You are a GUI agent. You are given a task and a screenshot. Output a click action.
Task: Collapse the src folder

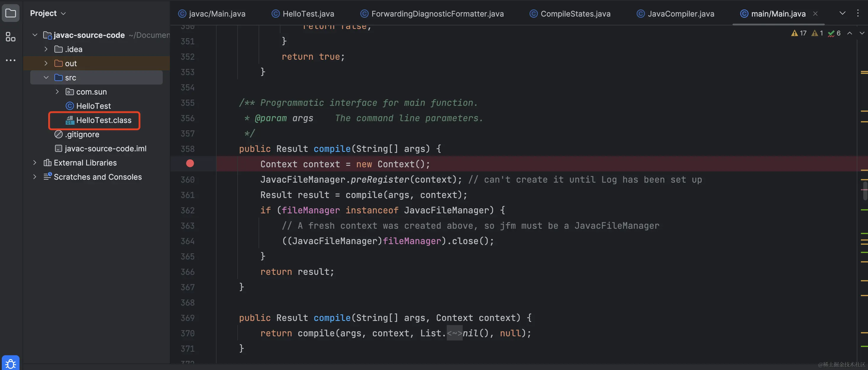[46, 77]
